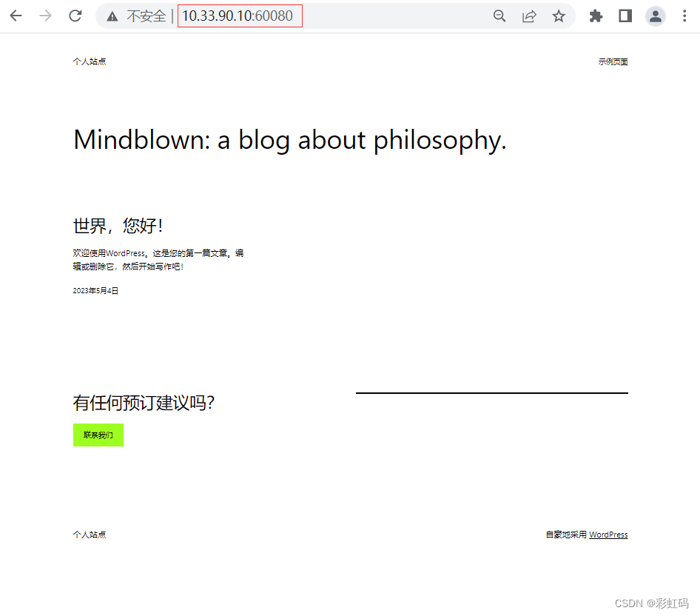Click the Mindblown: a blog about philosophy heading
The image size is (700, 616).
coord(290,140)
